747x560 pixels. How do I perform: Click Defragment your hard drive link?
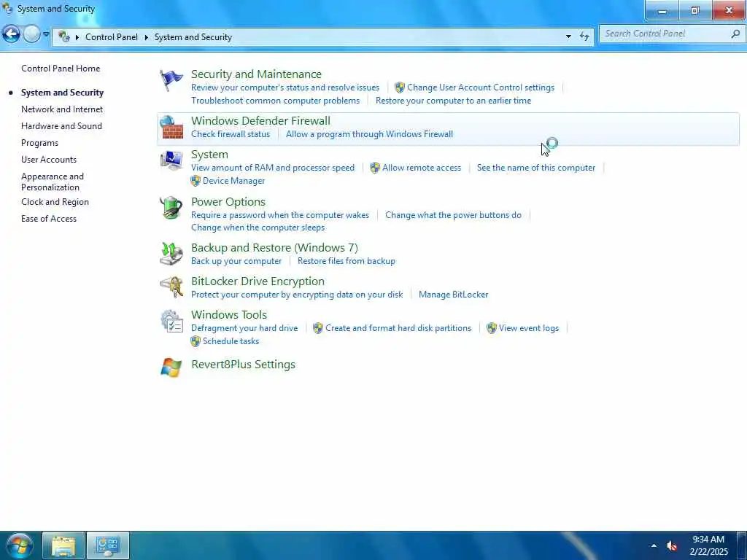pyautogui.click(x=244, y=328)
